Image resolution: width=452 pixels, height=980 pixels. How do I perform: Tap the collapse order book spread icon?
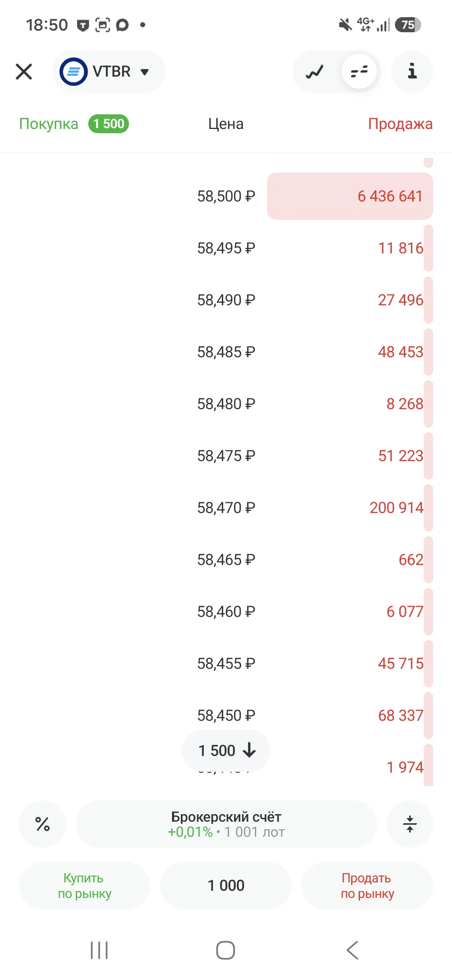coord(410,824)
